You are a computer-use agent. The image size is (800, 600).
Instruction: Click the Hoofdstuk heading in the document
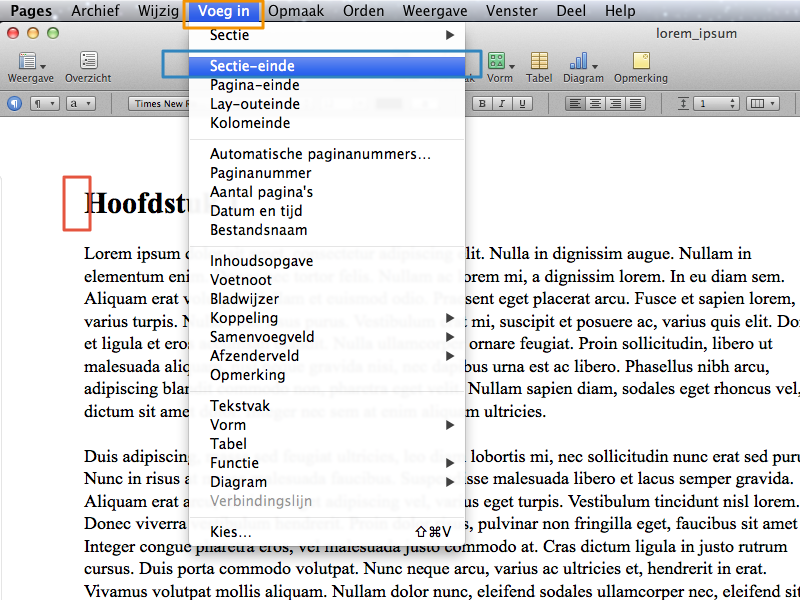tap(136, 203)
